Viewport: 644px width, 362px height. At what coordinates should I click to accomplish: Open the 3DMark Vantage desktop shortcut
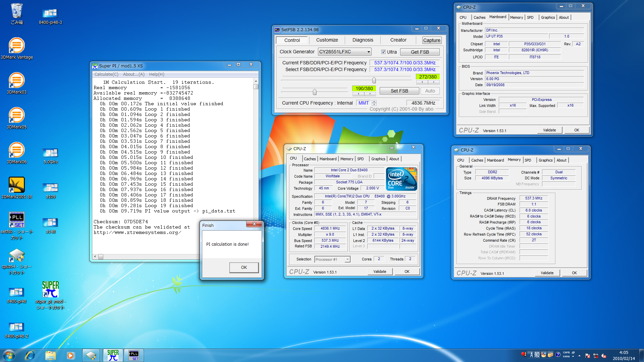[16, 46]
